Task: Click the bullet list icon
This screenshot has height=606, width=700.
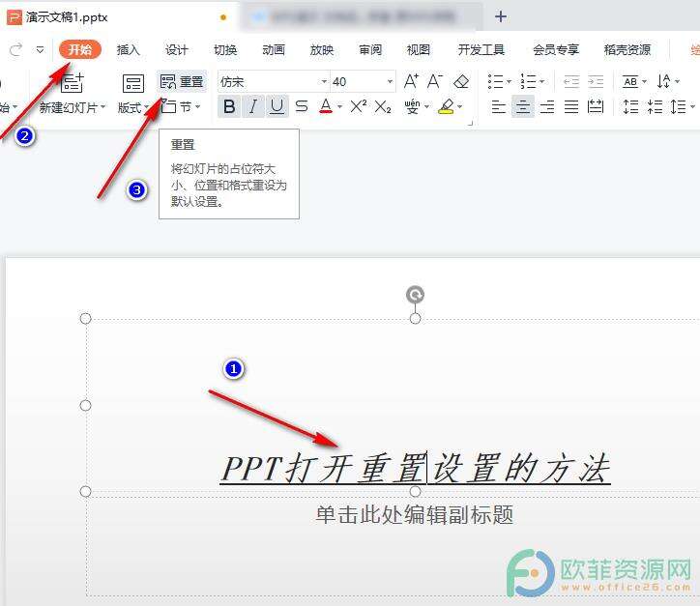Action: [496, 81]
